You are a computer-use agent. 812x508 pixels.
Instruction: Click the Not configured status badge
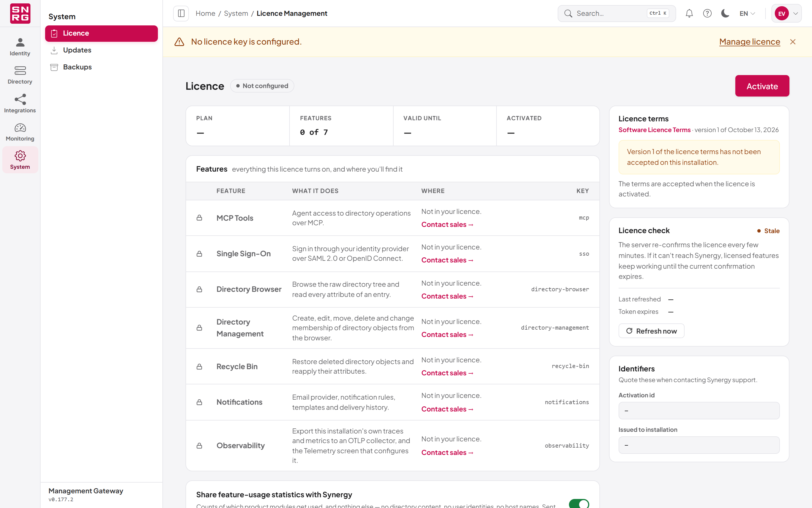(262, 86)
